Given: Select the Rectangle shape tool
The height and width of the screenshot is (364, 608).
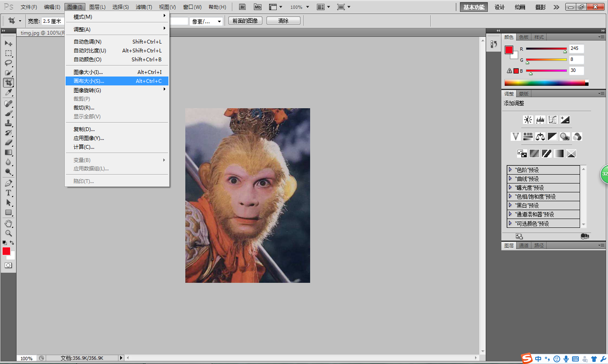Looking at the screenshot, I should (8, 212).
